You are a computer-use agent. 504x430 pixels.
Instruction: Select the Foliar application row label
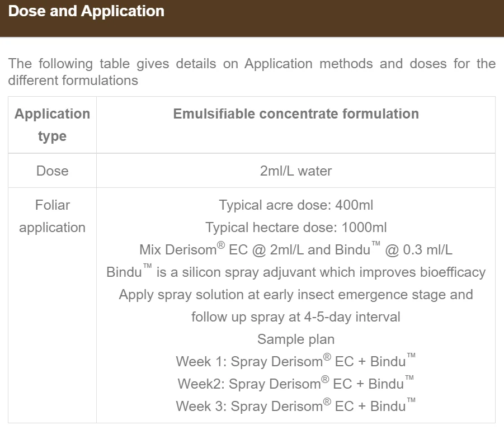coord(52,216)
